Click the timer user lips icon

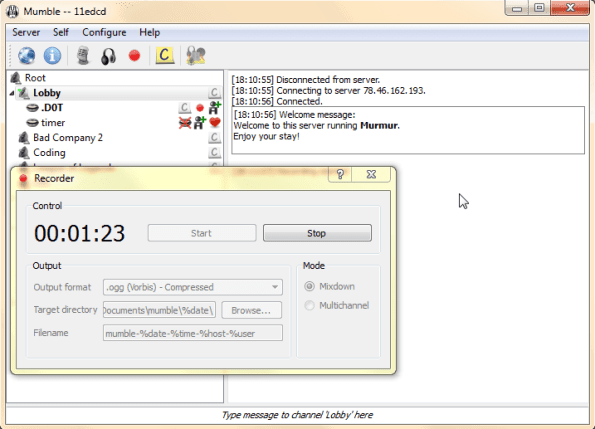32,123
